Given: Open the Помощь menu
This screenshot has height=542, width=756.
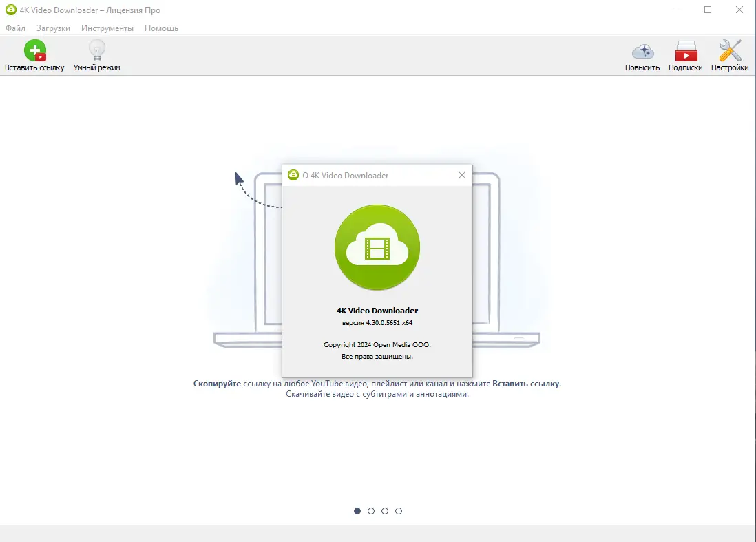Looking at the screenshot, I should (x=162, y=28).
